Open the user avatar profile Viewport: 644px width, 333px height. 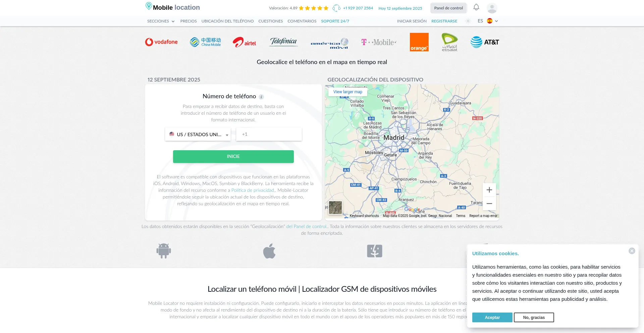(492, 8)
